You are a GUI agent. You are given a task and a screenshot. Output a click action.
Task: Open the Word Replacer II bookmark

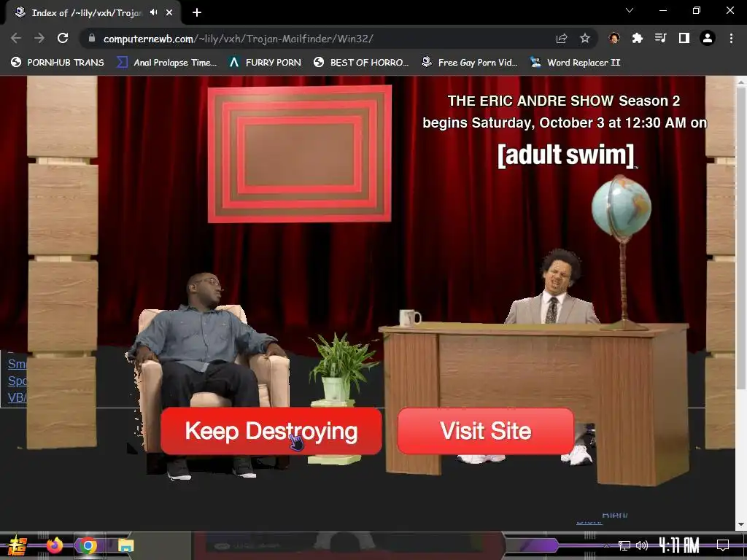(x=576, y=63)
